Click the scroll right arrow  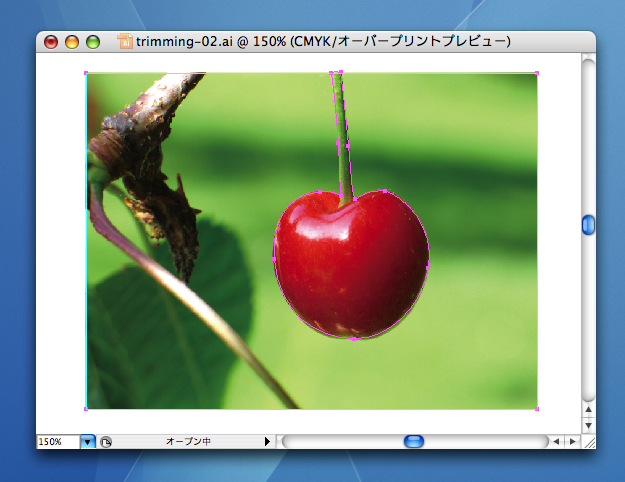573,441
